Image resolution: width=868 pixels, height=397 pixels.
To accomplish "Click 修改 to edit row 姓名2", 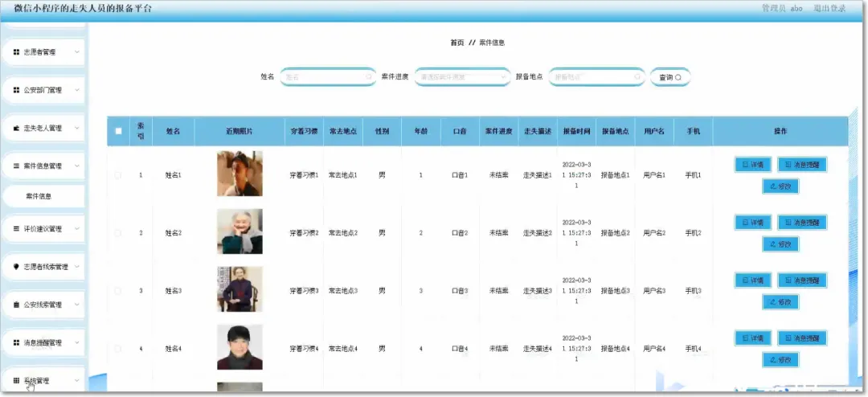I will pyautogui.click(x=780, y=244).
